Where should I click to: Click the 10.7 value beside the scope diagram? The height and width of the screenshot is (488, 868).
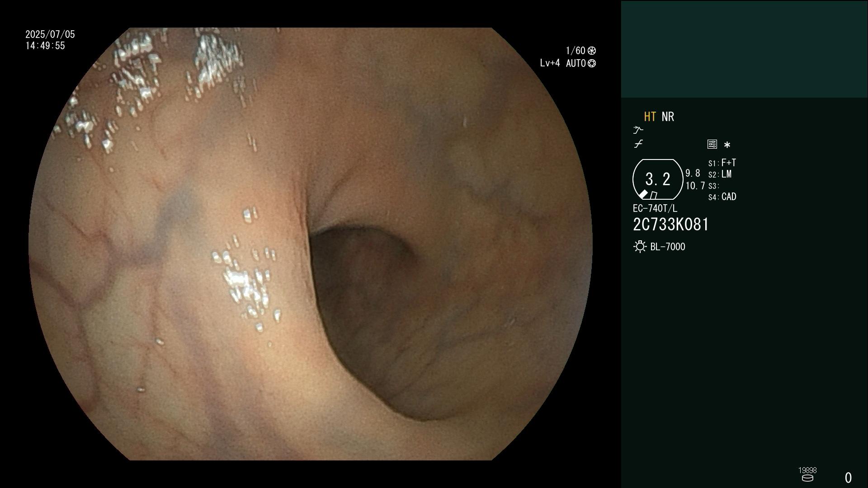tap(695, 186)
